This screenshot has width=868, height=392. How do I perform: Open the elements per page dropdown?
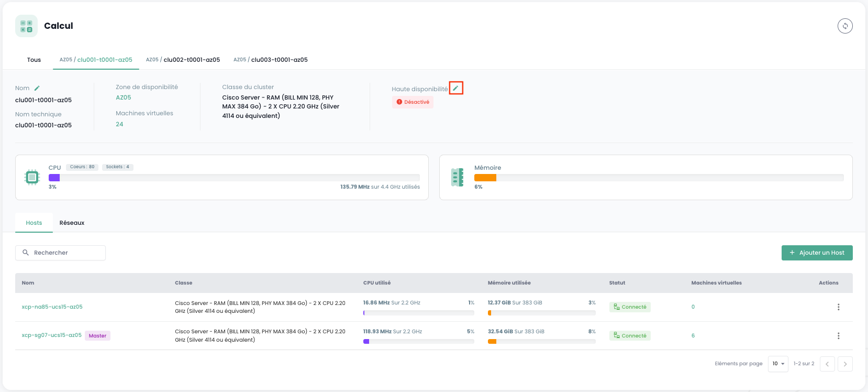(x=778, y=364)
